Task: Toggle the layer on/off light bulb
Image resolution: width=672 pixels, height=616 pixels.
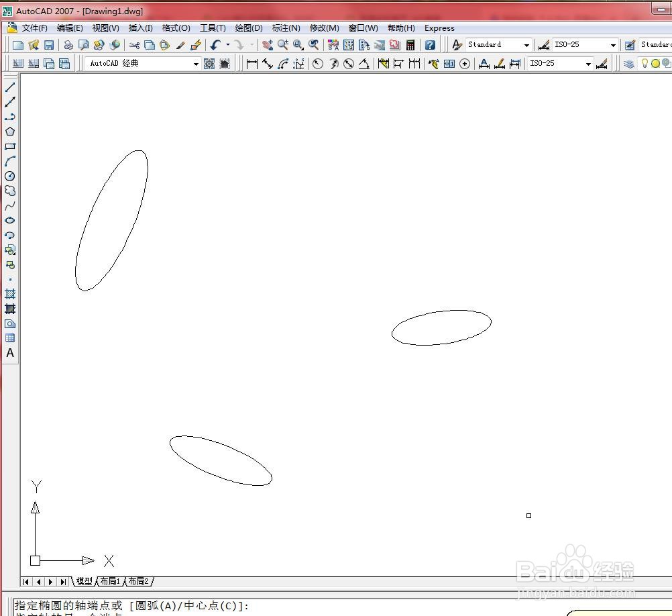Action: [645, 64]
